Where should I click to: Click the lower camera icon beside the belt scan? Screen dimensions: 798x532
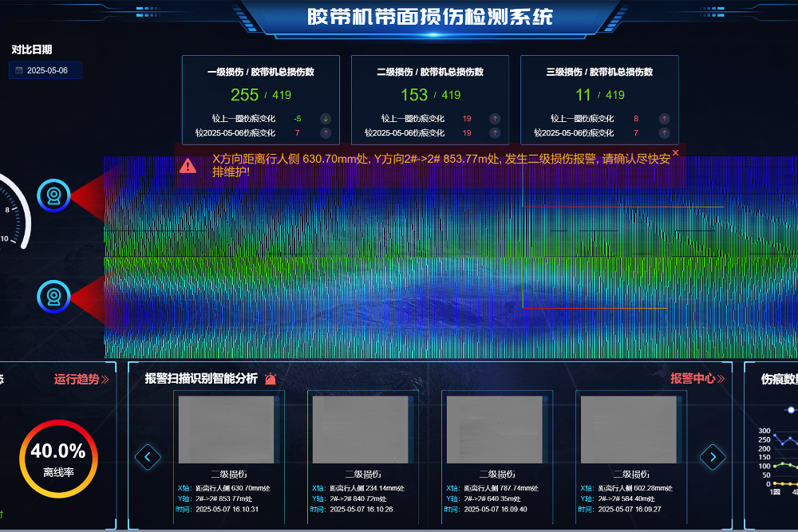54,297
